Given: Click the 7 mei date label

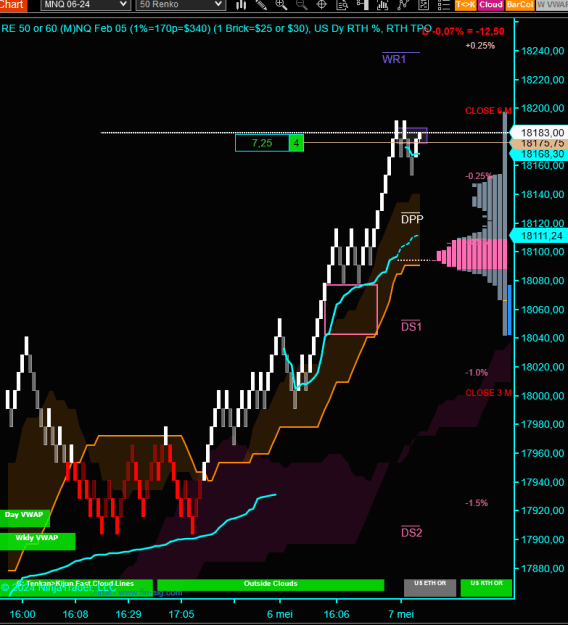Looking at the screenshot, I should point(401,614).
